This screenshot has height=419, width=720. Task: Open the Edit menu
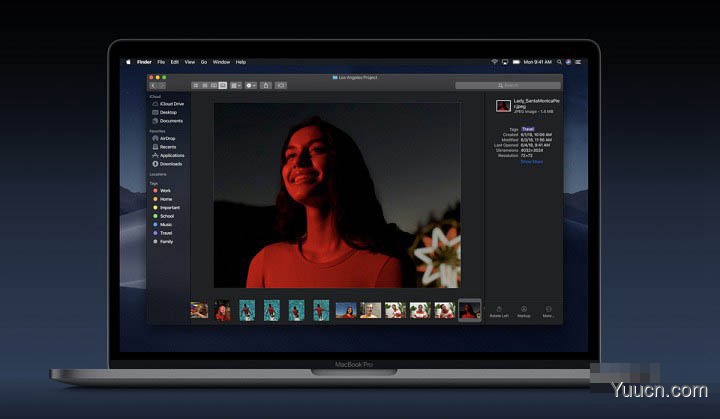[175, 62]
